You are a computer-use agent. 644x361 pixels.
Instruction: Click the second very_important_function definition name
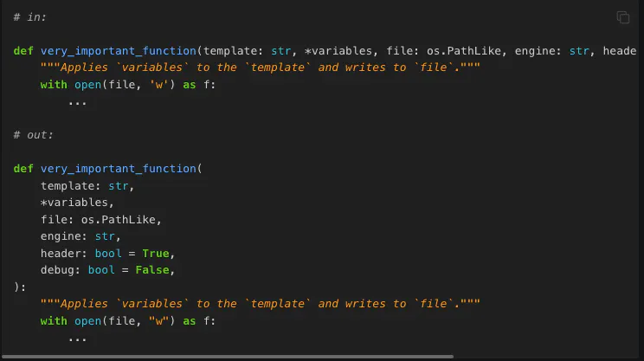point(119,169)
